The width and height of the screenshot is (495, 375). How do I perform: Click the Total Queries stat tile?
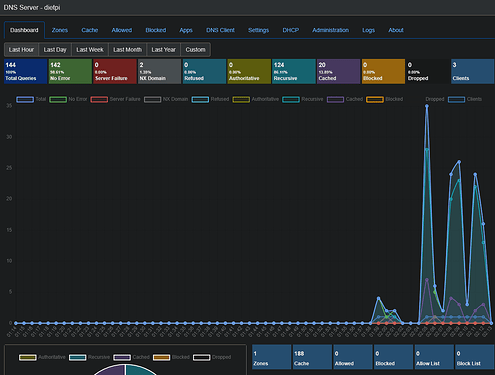click(26, 71)
